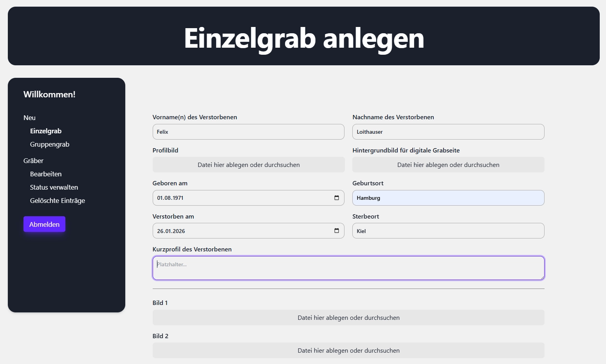606x364 pixels.
Task: Focus the Nachname field containing Loithauser
Action: coord(448,132)
